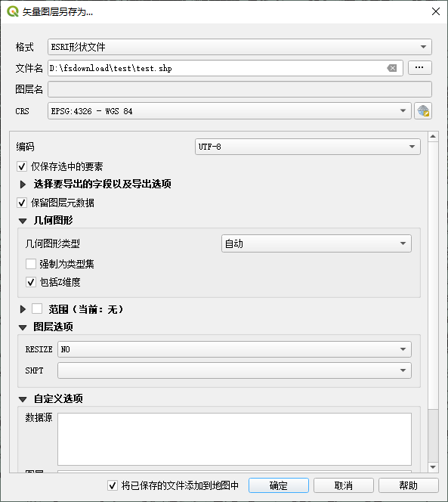Open the CRS EPSG:4326 dropdown

point(230,111)
